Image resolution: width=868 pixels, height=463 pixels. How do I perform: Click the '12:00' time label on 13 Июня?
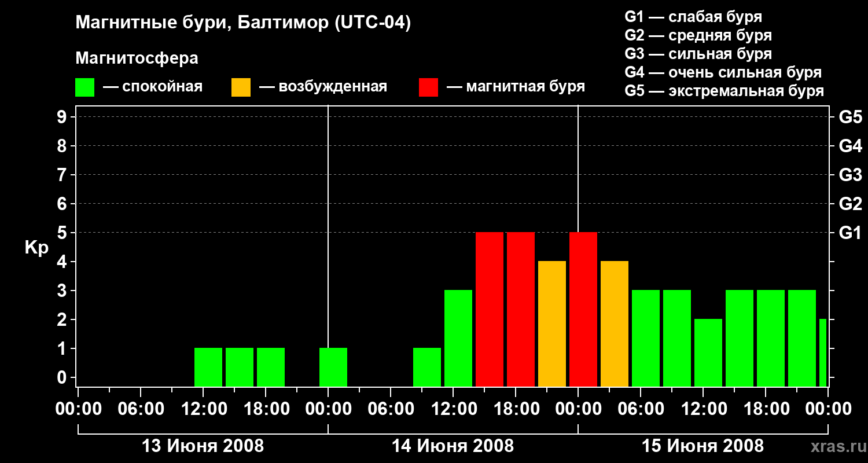coord(203,409)
